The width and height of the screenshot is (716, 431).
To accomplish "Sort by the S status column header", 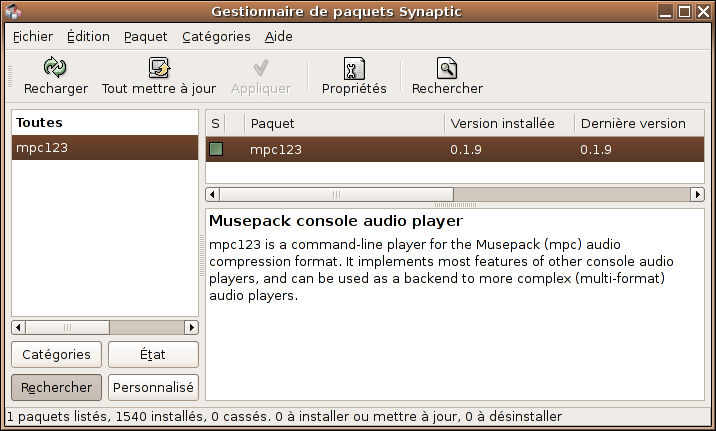I will (216, 123).
